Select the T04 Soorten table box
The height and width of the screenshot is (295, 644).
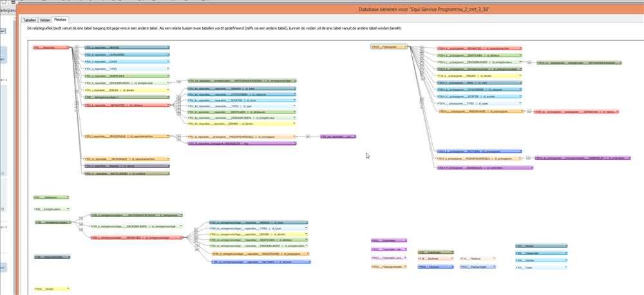[542, 260]
